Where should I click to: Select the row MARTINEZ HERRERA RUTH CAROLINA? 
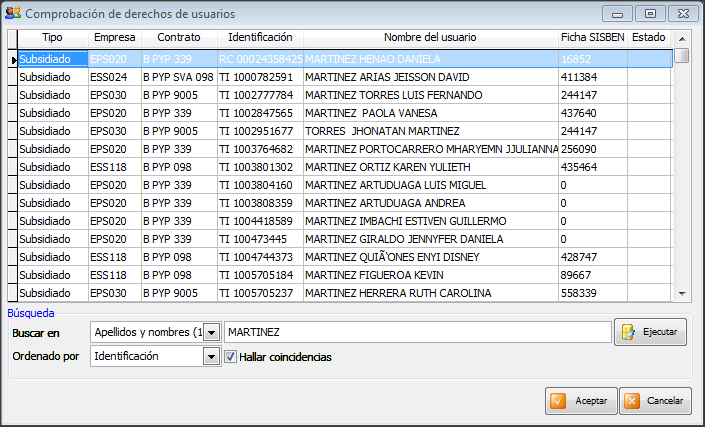pos(344,293)
